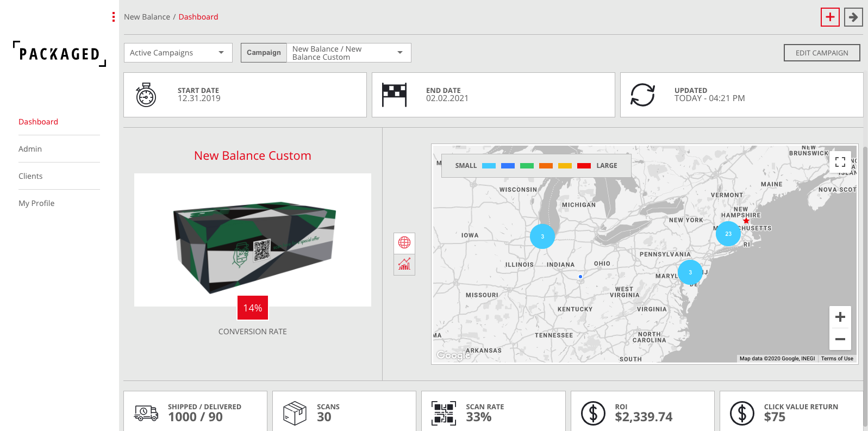868x431 pixels.
Task: Switch to chart analytics view
Action: [404, 265]
